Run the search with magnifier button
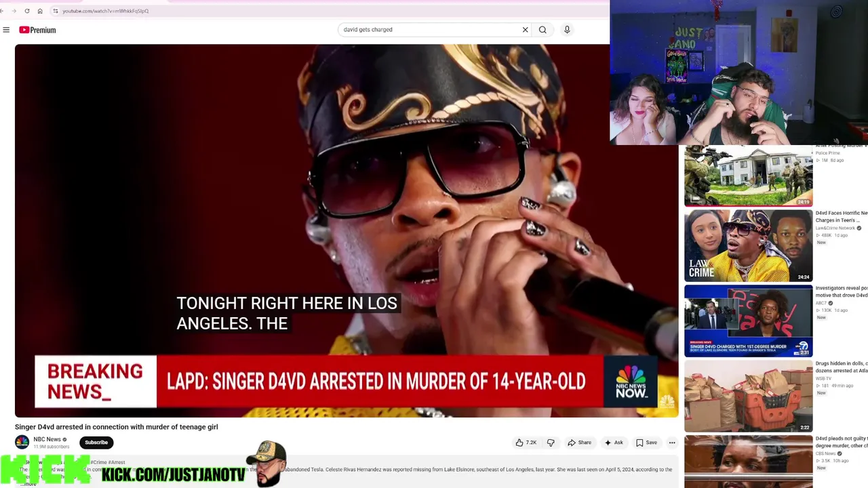The height and width of the screenshot is (488, 868). pos(542,30)
